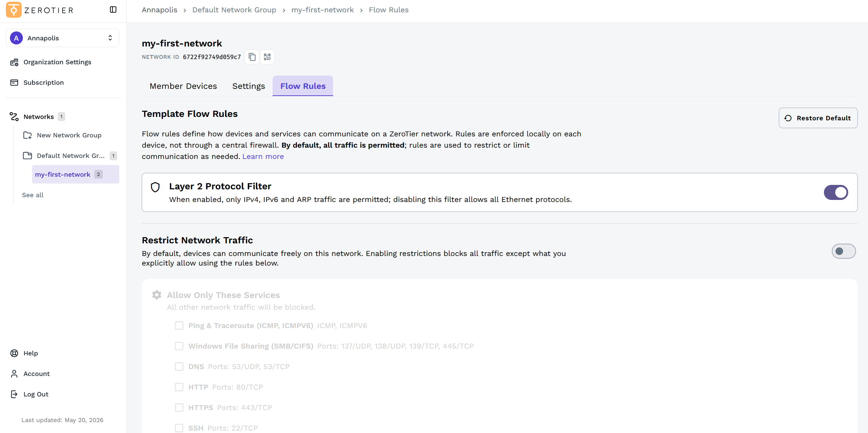Click the New Network Group folder-plus icon
The width and height of the screenshot is (868, 433).
tap(27, 135)
